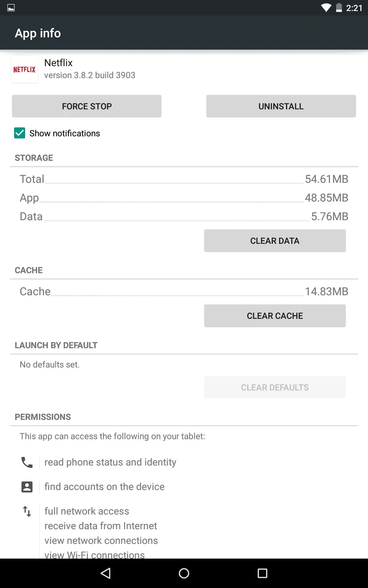
Task: Tap the Wi-Fi status icon
Action: [326, 8]
